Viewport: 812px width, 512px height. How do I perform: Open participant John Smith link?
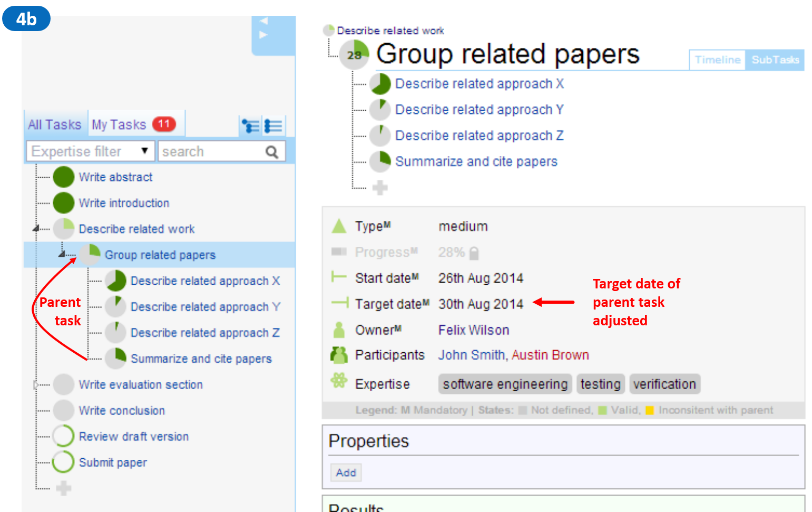[x=471, y=355]
